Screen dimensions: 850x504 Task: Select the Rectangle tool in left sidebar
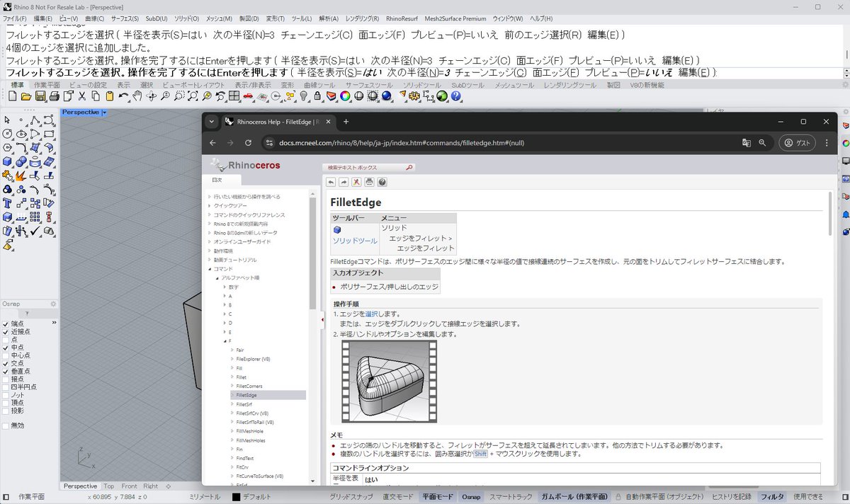click(x=48, y=134)
